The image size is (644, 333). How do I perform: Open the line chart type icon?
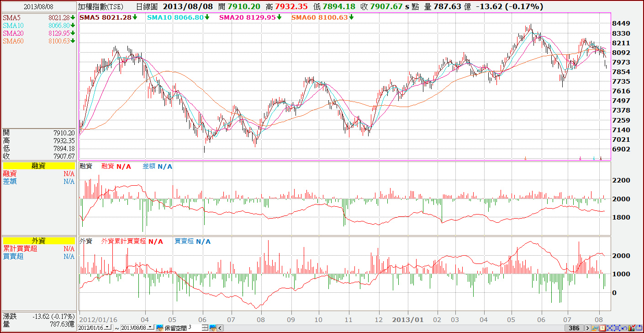coord(595,328)
